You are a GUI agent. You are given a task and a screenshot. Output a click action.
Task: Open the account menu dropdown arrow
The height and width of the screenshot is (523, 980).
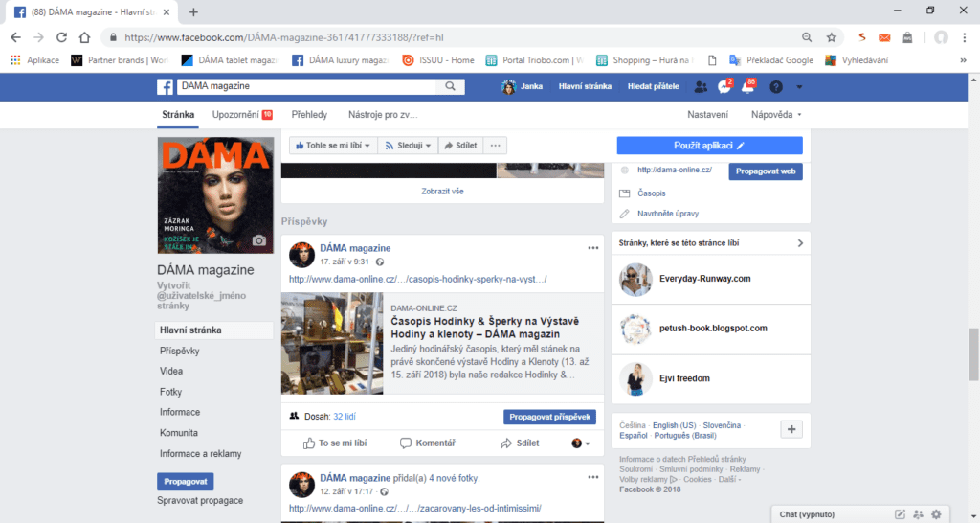coord(799,86)
